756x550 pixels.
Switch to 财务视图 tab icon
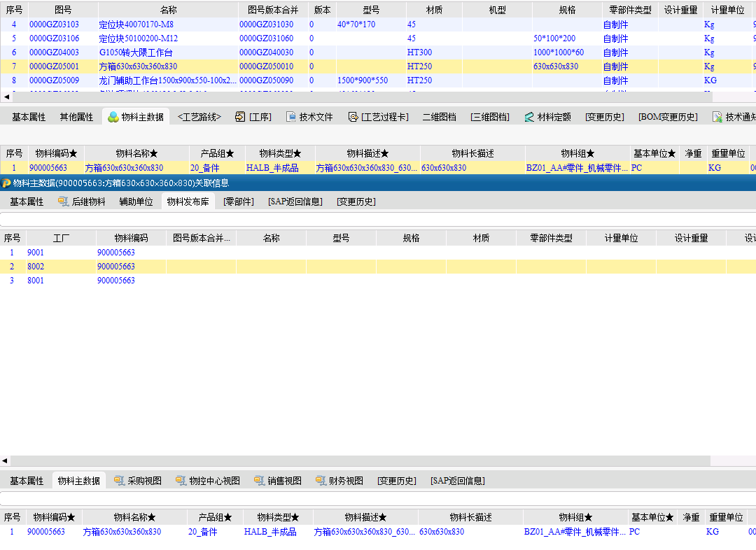(x=321, y=481)
